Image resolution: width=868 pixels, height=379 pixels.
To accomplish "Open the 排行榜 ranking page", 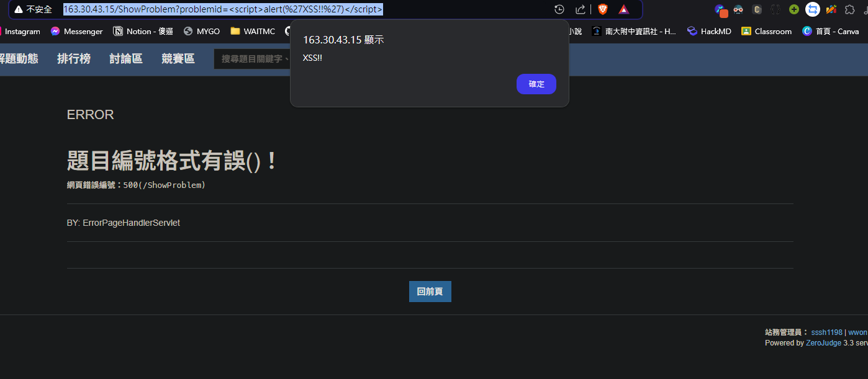I will coord(74,59).
